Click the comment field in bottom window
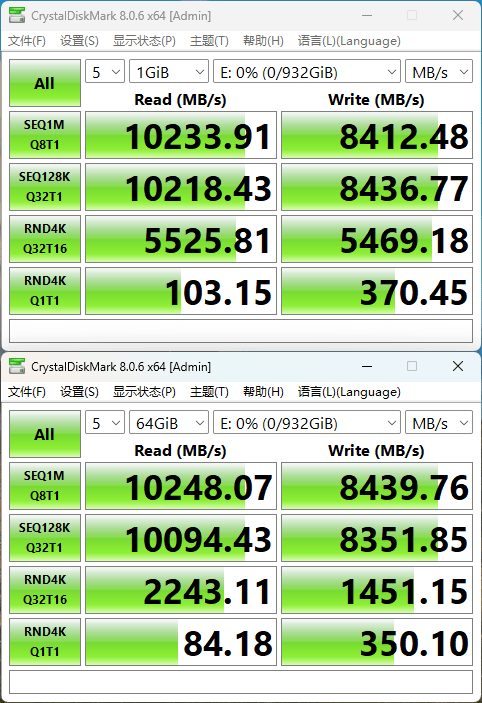The image size is (482, 703). (x=241, y=682)
